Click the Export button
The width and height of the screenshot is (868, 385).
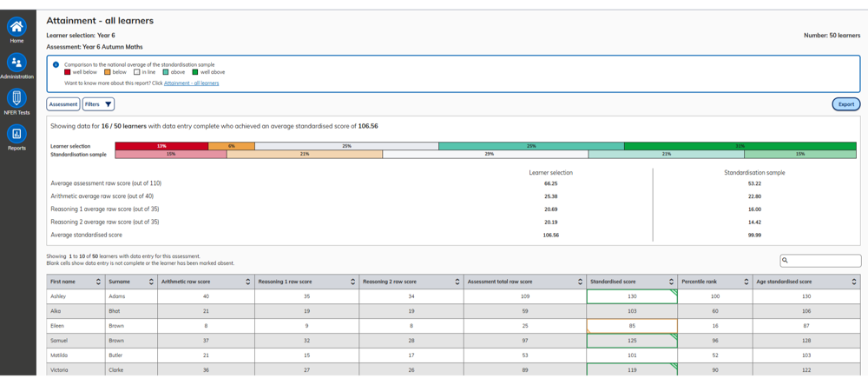[x=845, y=104]
